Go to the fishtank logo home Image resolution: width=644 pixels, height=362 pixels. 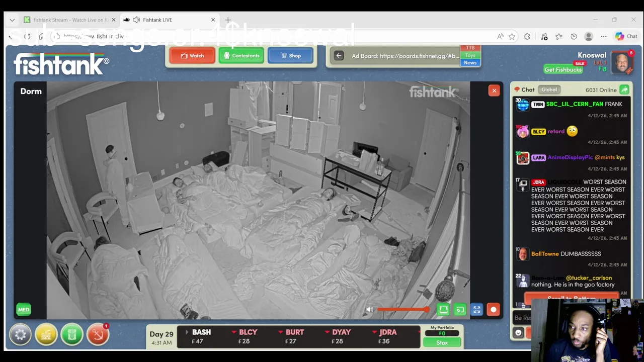tap(61, 64)
